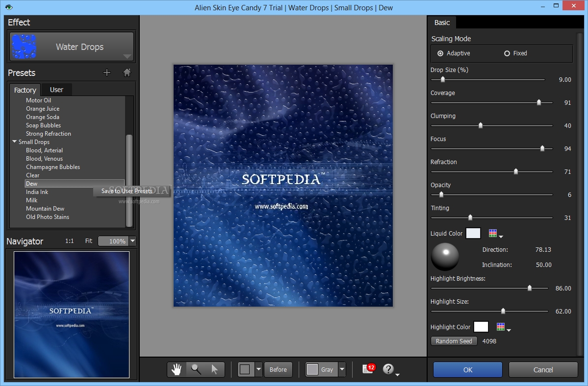
Task: Select the Mountain Dew preset
Action: click(45, 209)
